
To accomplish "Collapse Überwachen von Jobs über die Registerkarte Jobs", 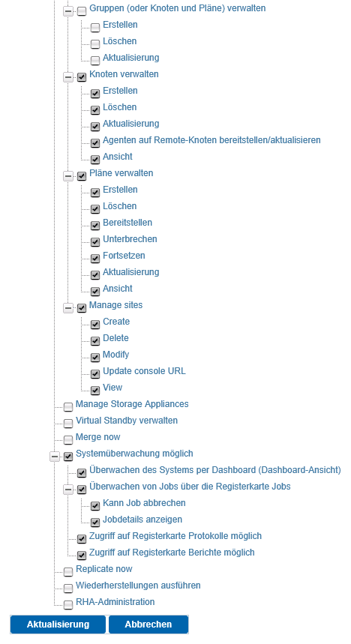I will tap(68, 489).
